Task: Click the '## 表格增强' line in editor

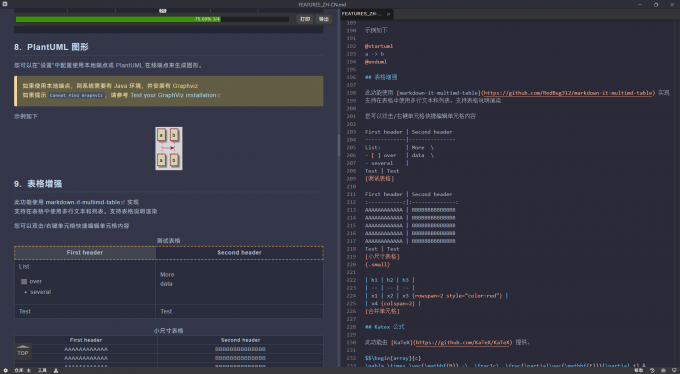Action: 381,77
